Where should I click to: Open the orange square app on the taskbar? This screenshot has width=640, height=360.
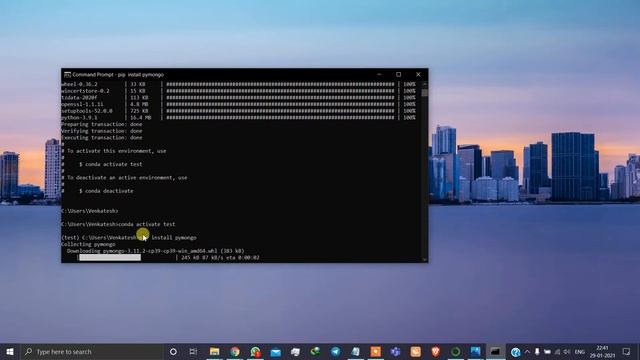point(376,351)
